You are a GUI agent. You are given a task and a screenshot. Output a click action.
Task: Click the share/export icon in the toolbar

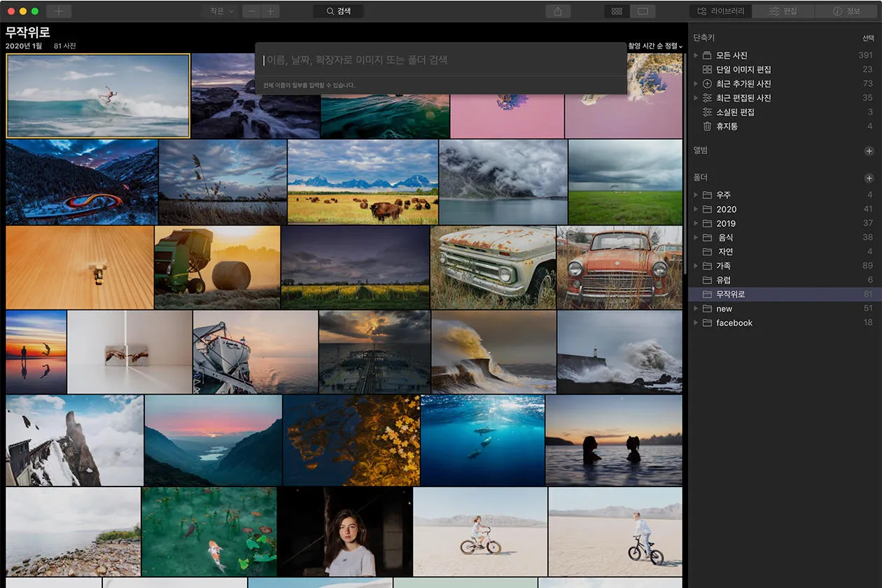click(558, 11)
